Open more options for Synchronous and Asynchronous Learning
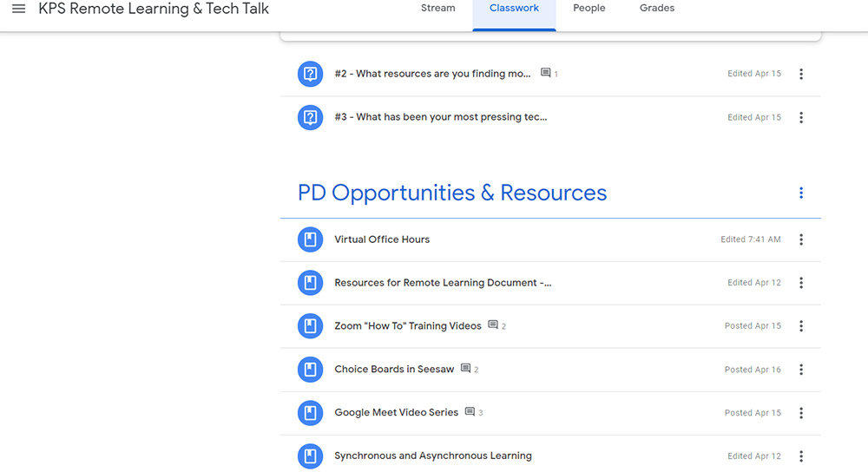 [801, 456]
